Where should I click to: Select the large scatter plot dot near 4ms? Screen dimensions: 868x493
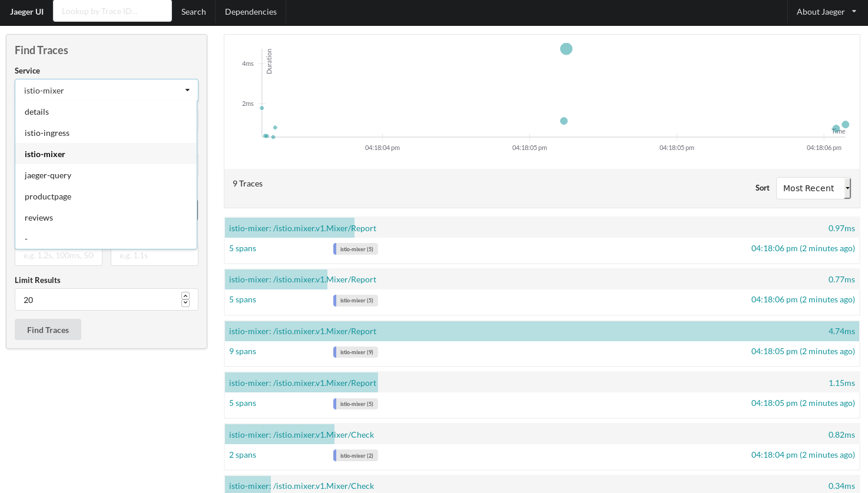pyautogui.click(x=565, y=49)
